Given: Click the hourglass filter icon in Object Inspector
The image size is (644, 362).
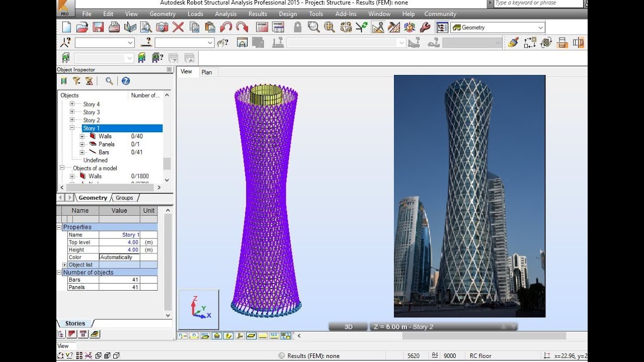Looking at the screenshot, I should click(89, 81).
